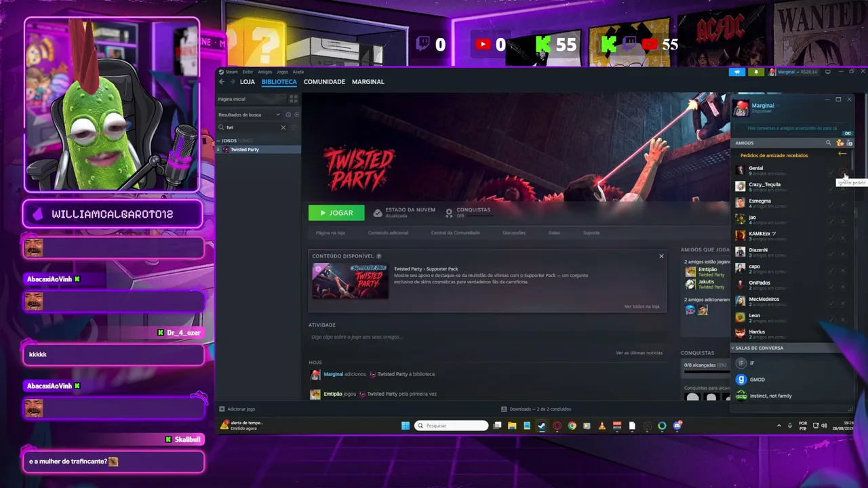Select Twisted Party in the game list
Screen dimensions: 868x488
pyautogui.click(x=258, y=149)
